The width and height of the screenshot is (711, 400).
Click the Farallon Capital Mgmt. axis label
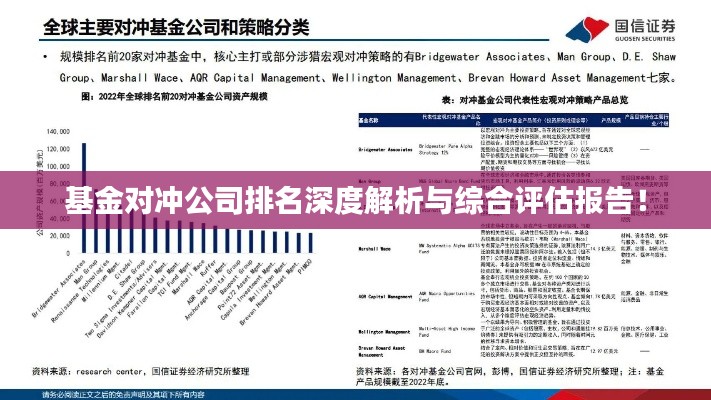[154, 289]
